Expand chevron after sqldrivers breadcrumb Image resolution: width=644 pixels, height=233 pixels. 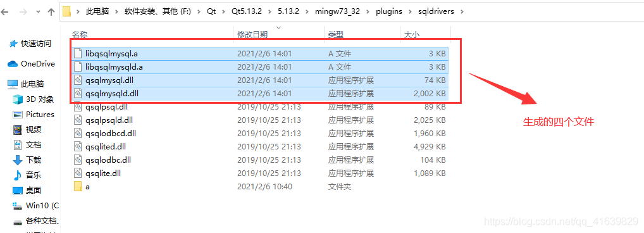(x=462, y=11)
